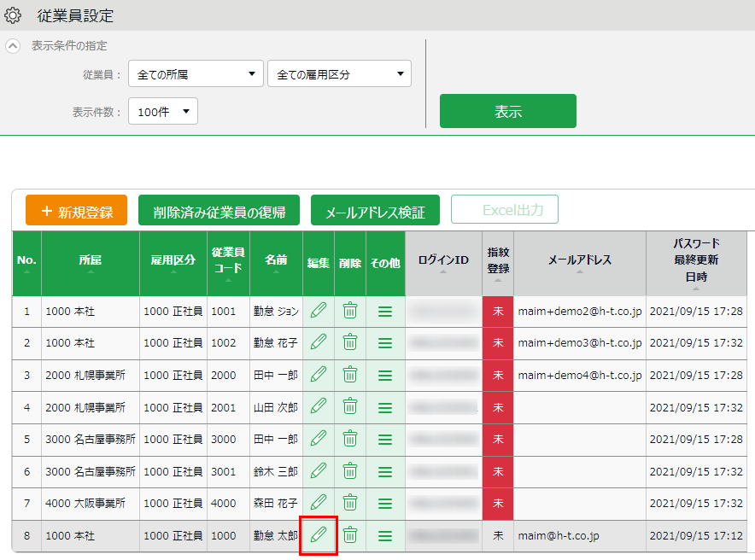Click email maim+demo2@h-t.co.jp cell

[x=580, y=312]
